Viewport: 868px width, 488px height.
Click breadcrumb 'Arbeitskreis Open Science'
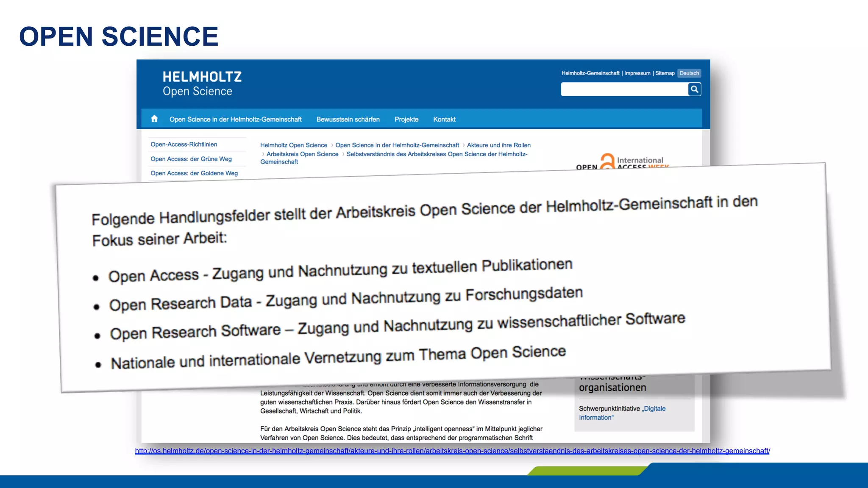point(303,154)
